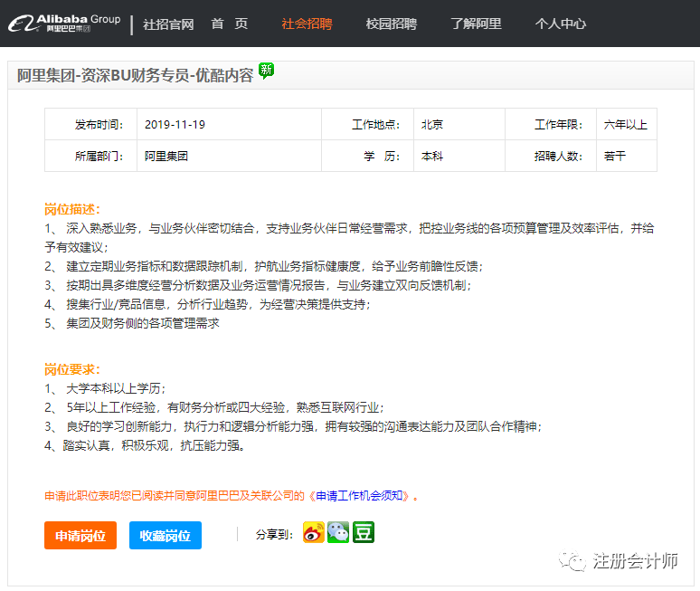The image size is (700, 591).
Task: Open 个人中心 menu item
Action: [x=561, y=24]
